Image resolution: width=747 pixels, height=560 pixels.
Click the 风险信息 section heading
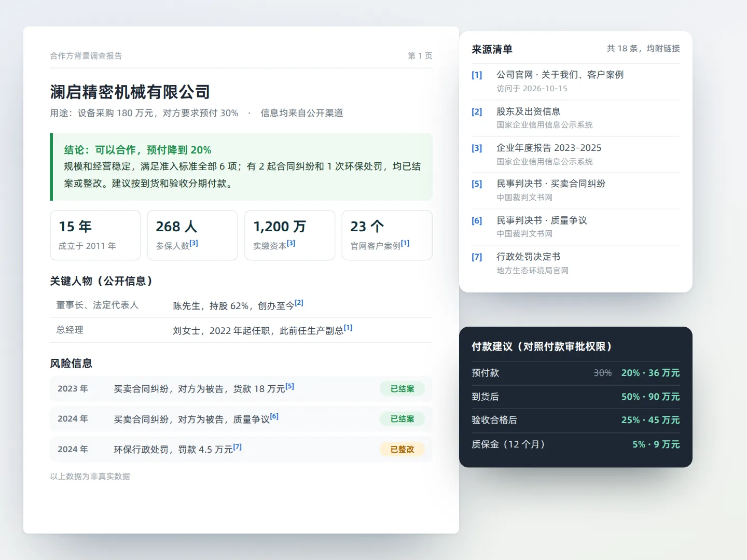point(71,363)
